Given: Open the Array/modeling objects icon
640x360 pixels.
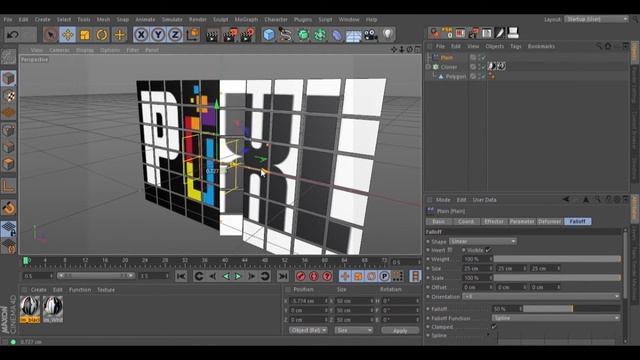Looking at the screenshot, I should tap(320, 35).
